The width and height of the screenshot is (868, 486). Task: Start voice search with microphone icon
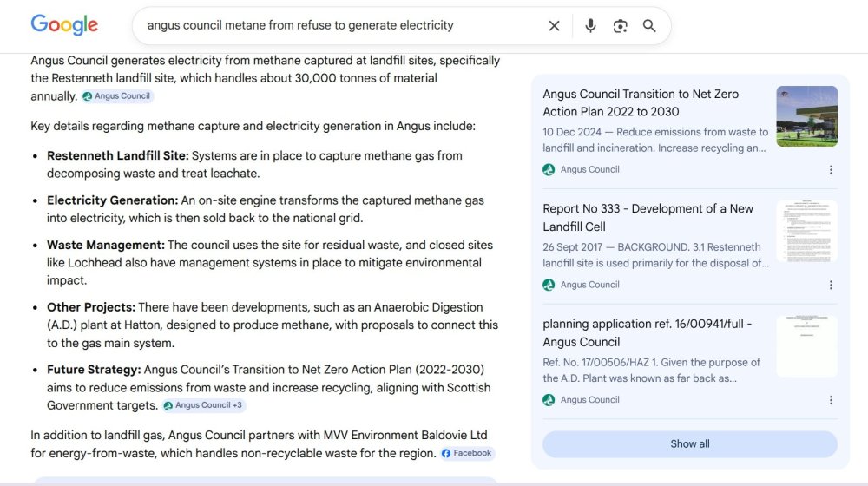coord(590,25)
